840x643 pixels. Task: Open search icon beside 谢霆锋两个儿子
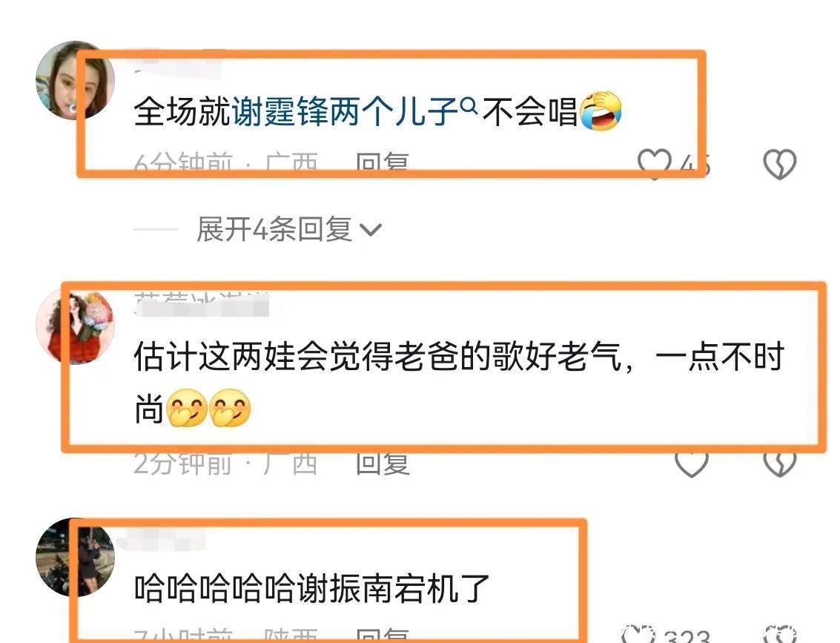(469, 105)
